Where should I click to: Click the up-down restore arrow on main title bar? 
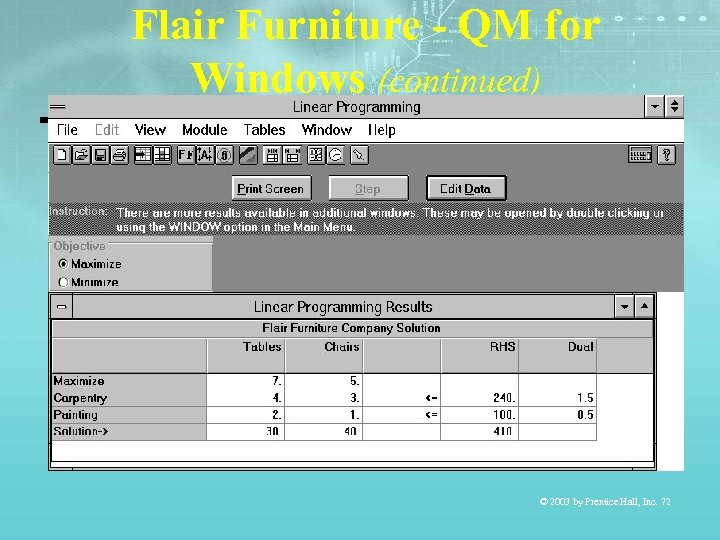click(674, 107)
